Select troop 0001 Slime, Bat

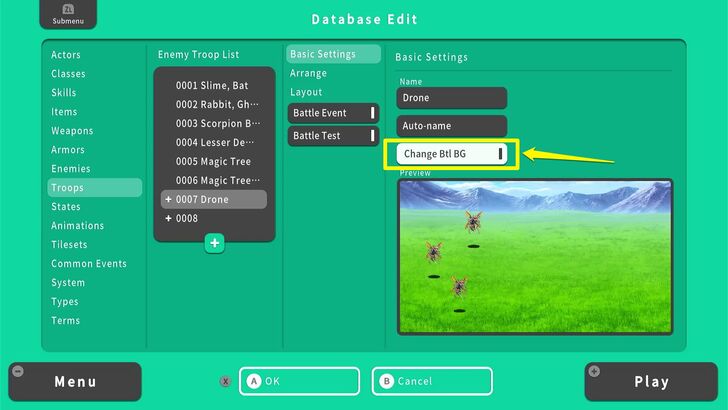214,85
